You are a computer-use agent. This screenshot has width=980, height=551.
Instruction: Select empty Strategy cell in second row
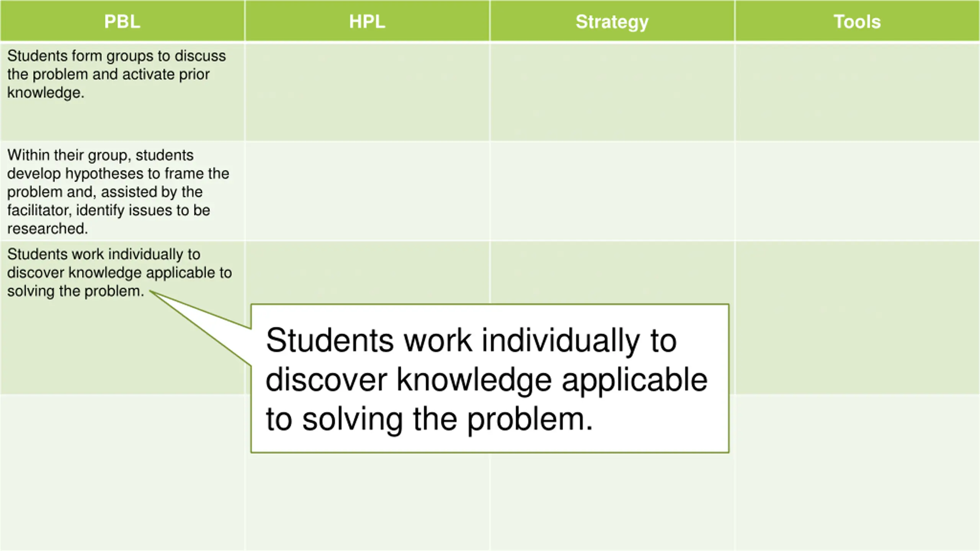(x=612, y=191)
